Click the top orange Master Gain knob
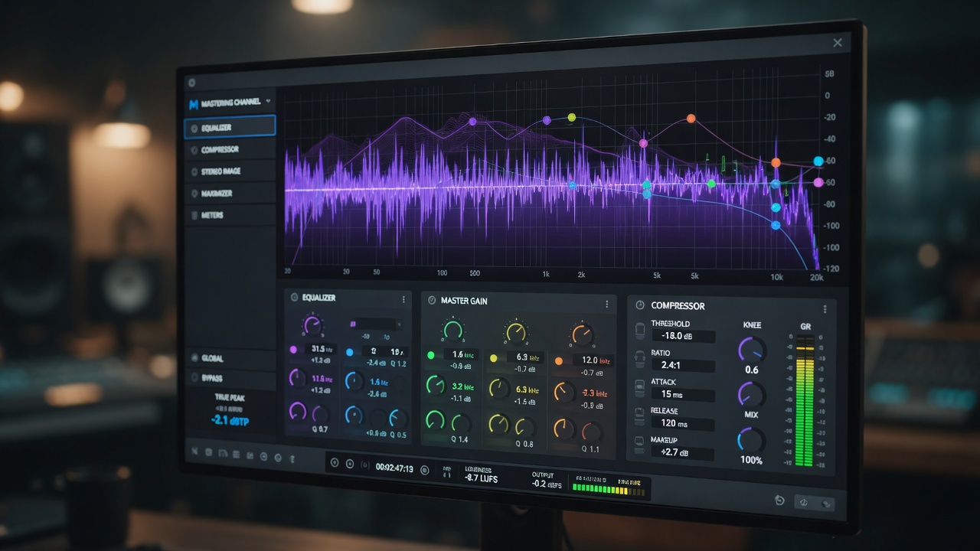 click(x=582, y=334)
